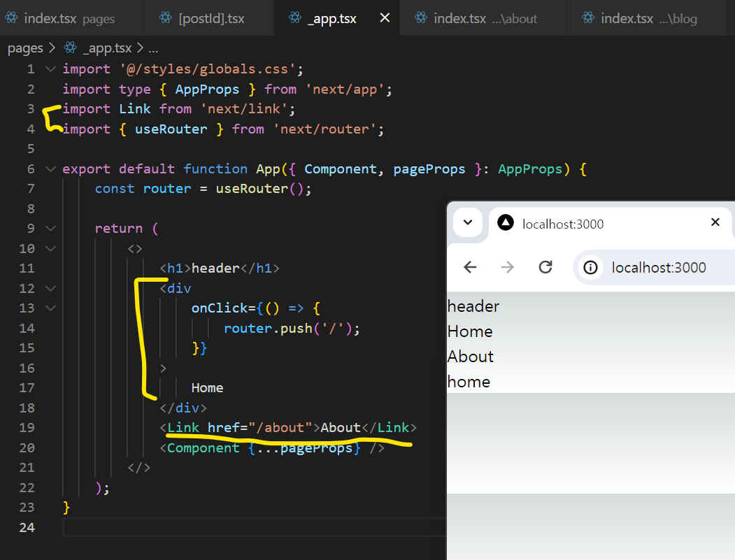Click React icon on index.tsx pages tab
The image size is (735, 560).
point(11,17)
